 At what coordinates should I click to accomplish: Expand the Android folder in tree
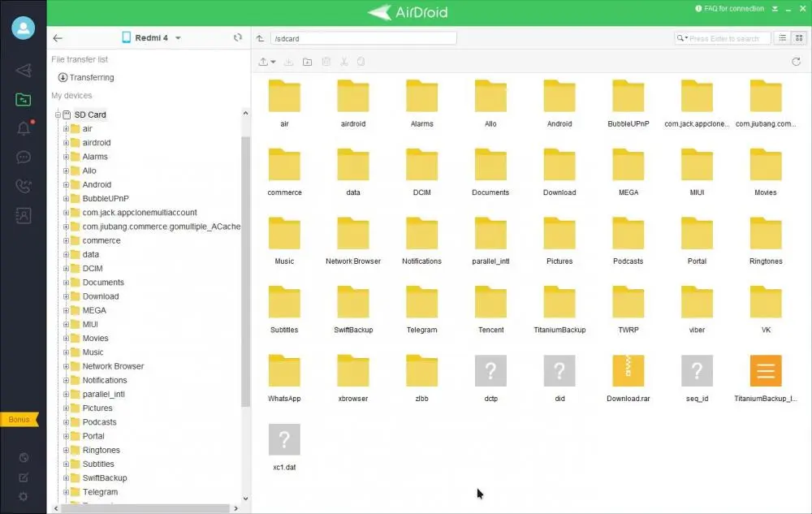point(67,185)
